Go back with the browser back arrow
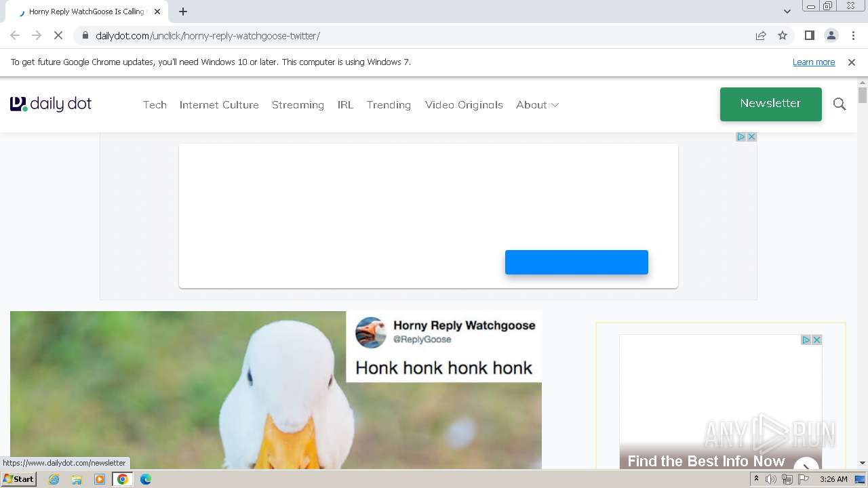Viewport: 868px width, 488px height. point(15,35)
